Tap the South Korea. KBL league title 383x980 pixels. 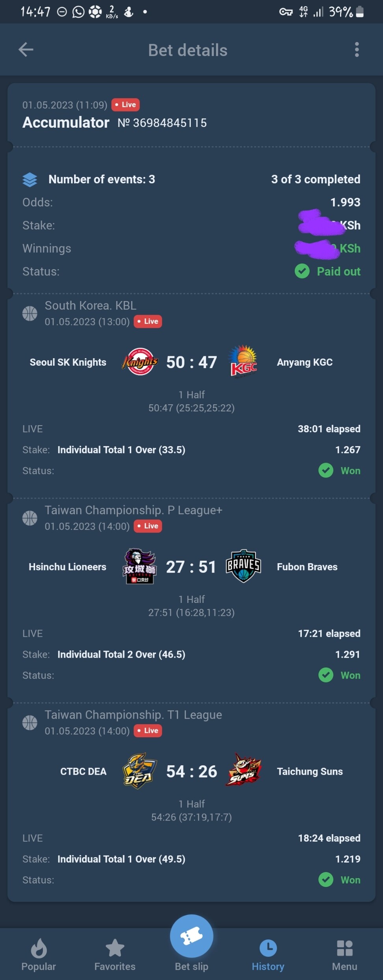coord(91,305)
